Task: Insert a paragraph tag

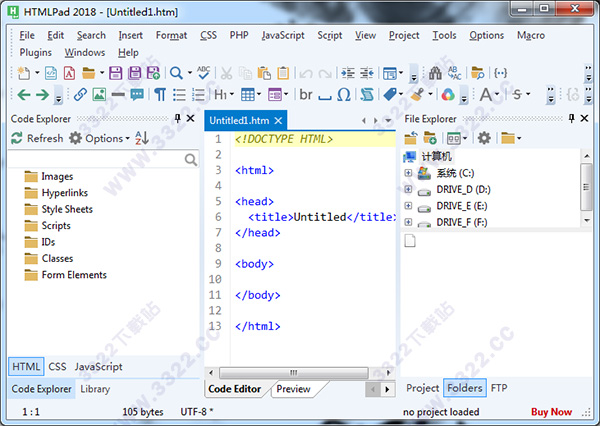Action: pos(160,94)
